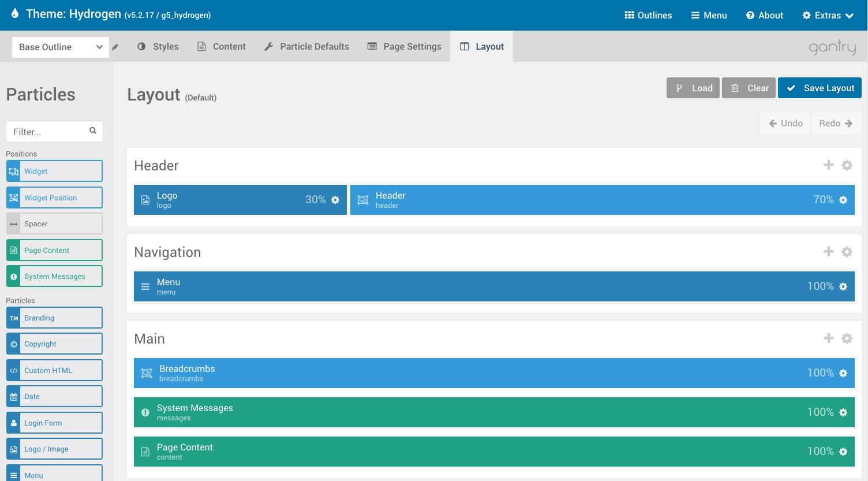Select the Custom HTML particle
Image resolution: width=868 pixels, height=481 pixels.
[54, 371]
